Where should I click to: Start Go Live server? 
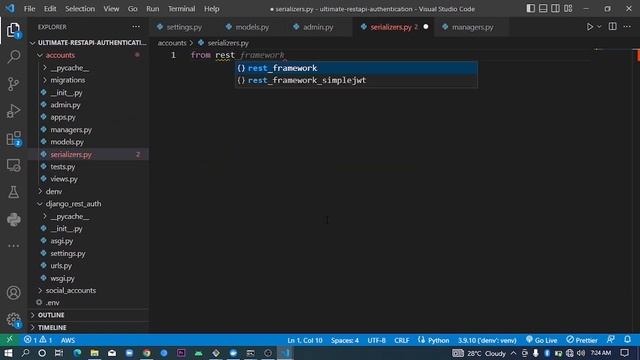coord(542,340)
